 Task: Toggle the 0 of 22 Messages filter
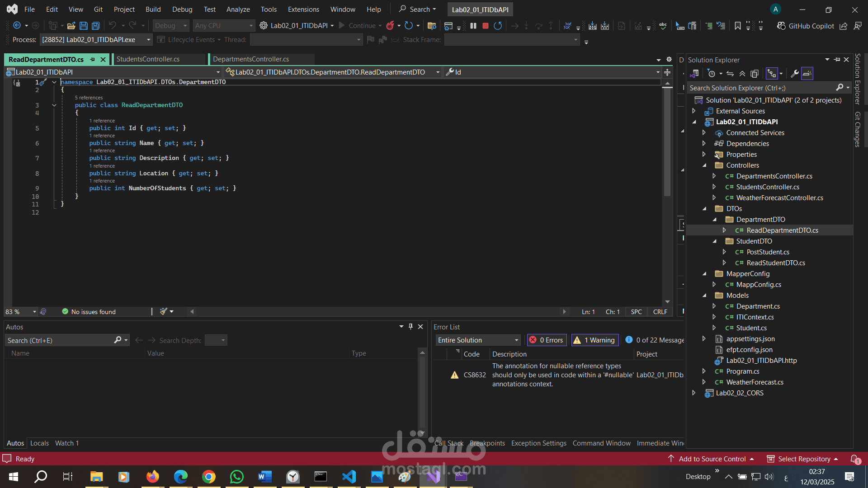click(655, 340)
